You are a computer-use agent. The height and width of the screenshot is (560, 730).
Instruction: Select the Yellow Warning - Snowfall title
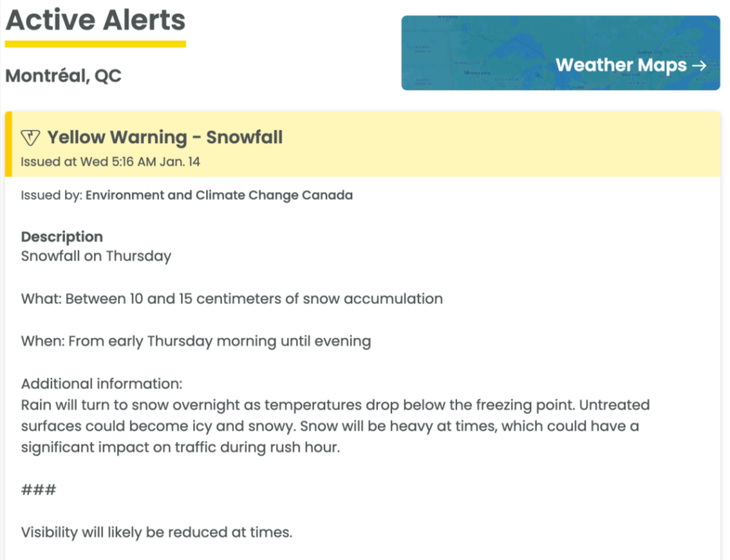pyautogui.click(x=165, y=138)
